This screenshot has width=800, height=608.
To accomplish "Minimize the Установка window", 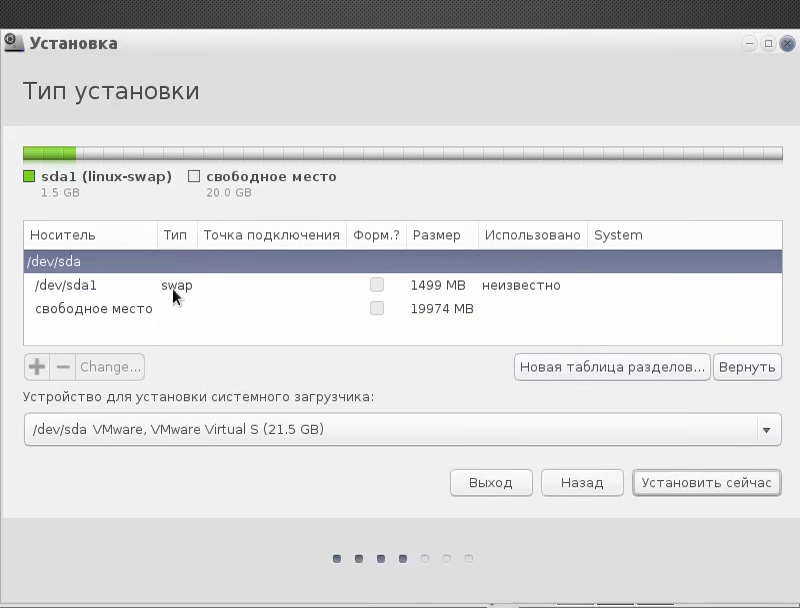I will [x=749, y=43].
